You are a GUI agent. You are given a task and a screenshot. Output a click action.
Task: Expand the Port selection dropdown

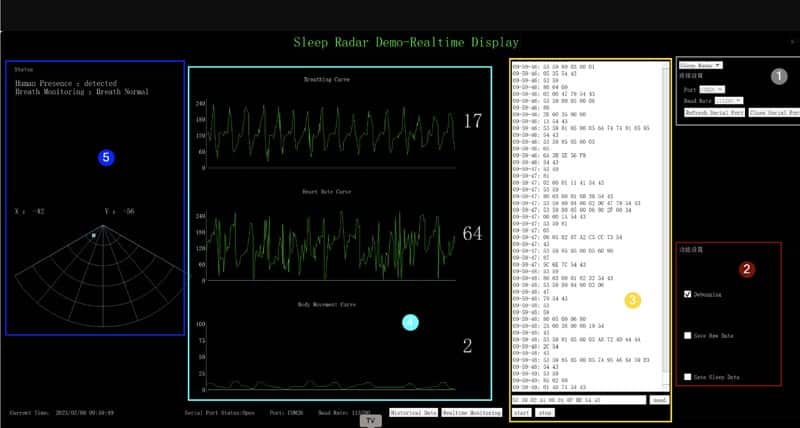[713, 89]
